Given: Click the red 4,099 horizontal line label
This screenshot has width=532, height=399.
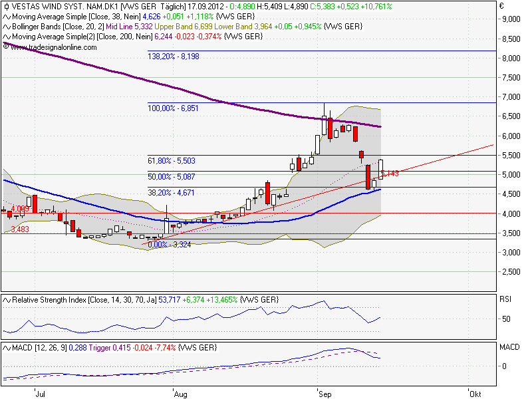Looking at the screenshot, I should (x=20, y=208).
